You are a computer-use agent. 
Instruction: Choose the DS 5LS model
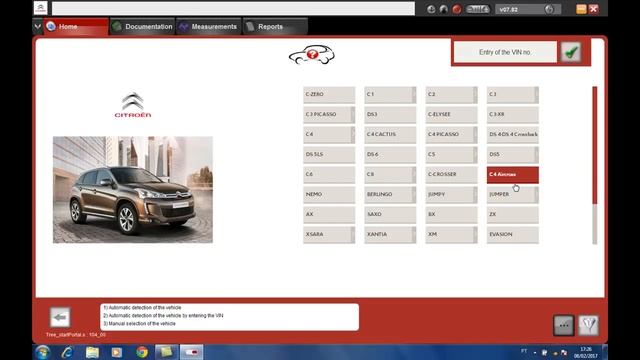(x=329, y=154)
